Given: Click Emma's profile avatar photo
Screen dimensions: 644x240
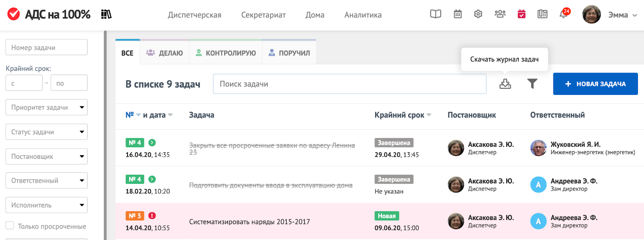Looking at the screenshot, I should pyautogui.click(x=592, y=14).
